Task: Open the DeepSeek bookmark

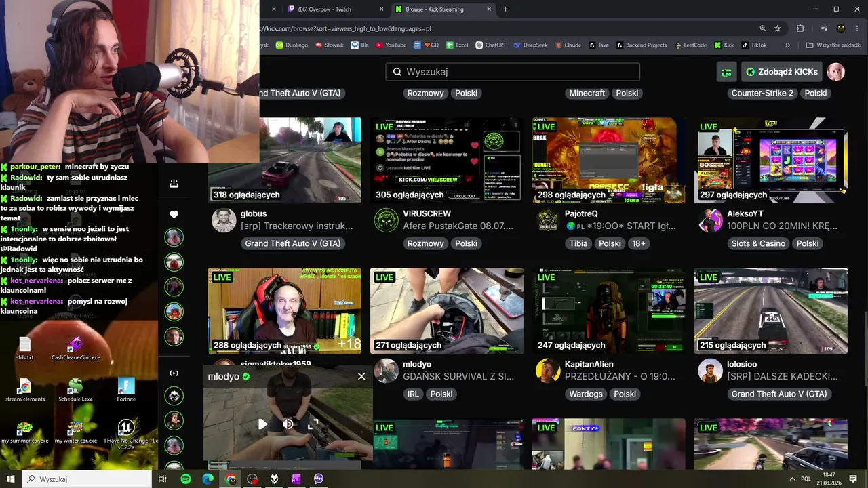Action: click(x=531, y=45)
